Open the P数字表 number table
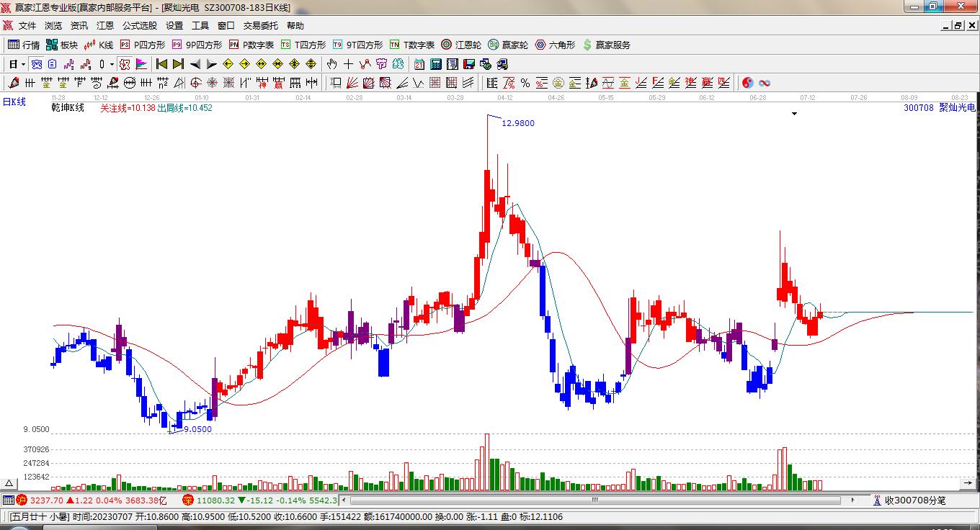This screenshot has width=980, height=530. click(x=251, y=45)
